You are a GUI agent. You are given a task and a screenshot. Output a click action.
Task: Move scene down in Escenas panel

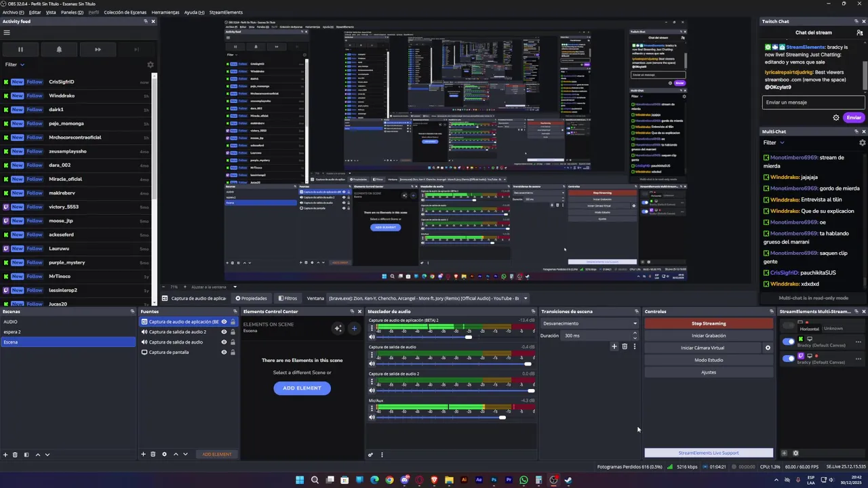pyautogui.click(x=47, y=455)
